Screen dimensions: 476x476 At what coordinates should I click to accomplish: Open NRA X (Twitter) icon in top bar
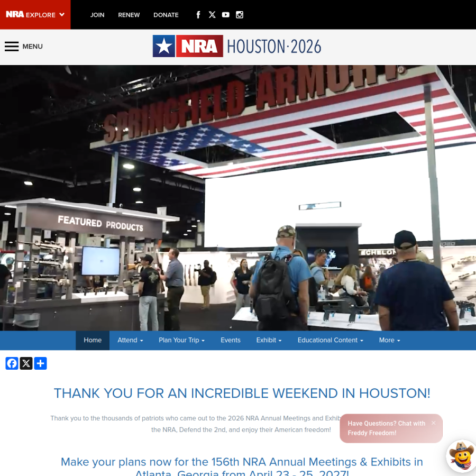(212, 15)
